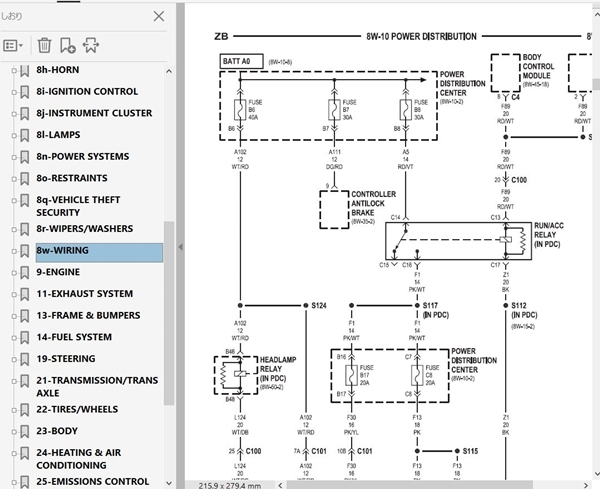Click the bookmark icon beside 19-STEERING
The image size is (600, 489).
coord(24,359)
